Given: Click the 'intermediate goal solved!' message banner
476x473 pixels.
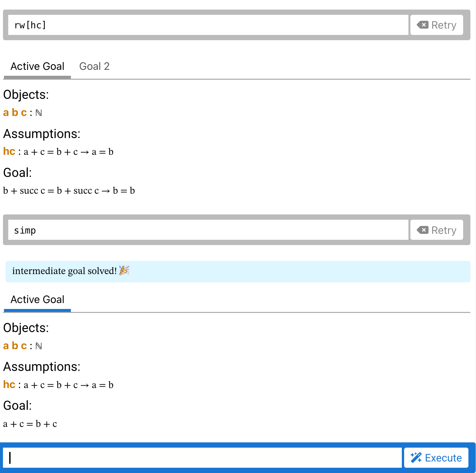Looking at the screenshot, I should click(238, 271).
